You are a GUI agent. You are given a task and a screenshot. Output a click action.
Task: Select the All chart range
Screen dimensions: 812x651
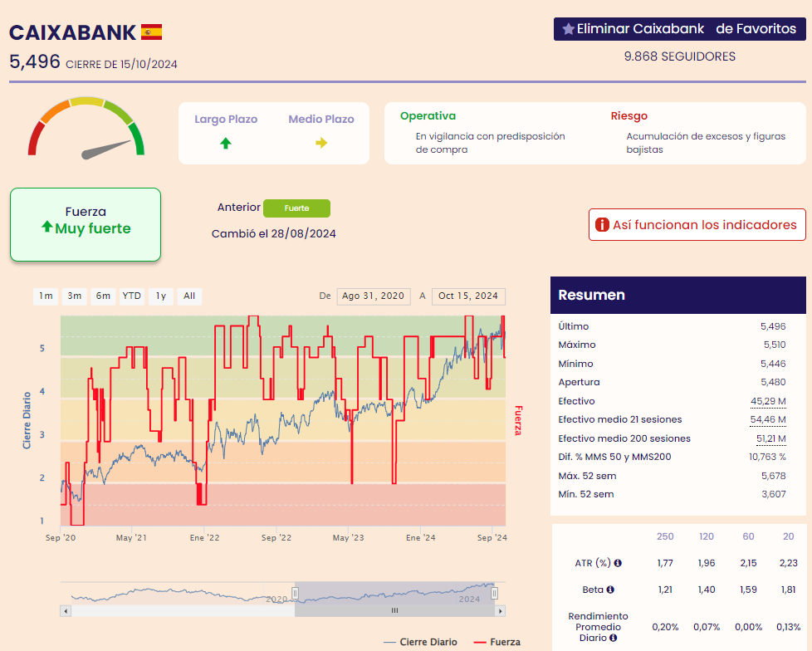point(189,296)
